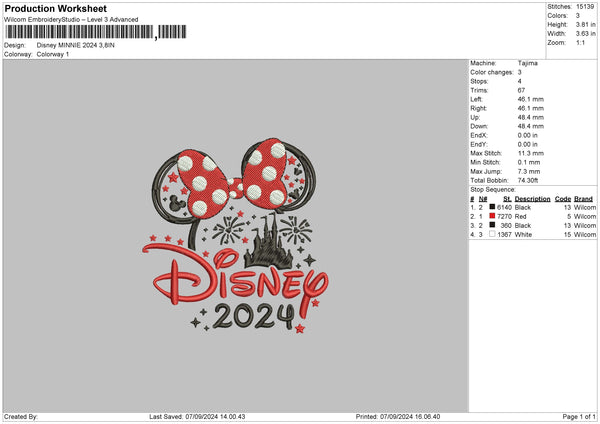Select the Colors value 3
600x424 pixels.
(578, 16)
